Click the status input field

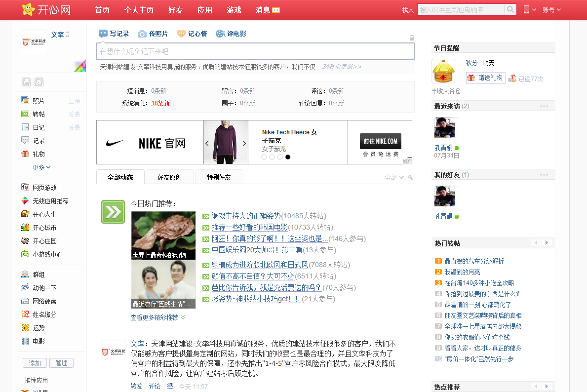click(255, 51)
